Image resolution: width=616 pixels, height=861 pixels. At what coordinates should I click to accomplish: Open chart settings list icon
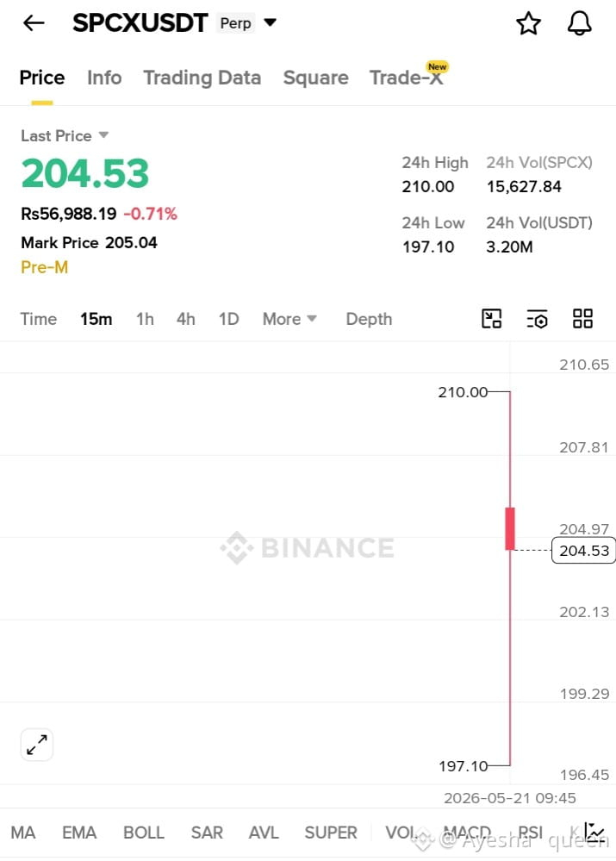coord(537,319)
